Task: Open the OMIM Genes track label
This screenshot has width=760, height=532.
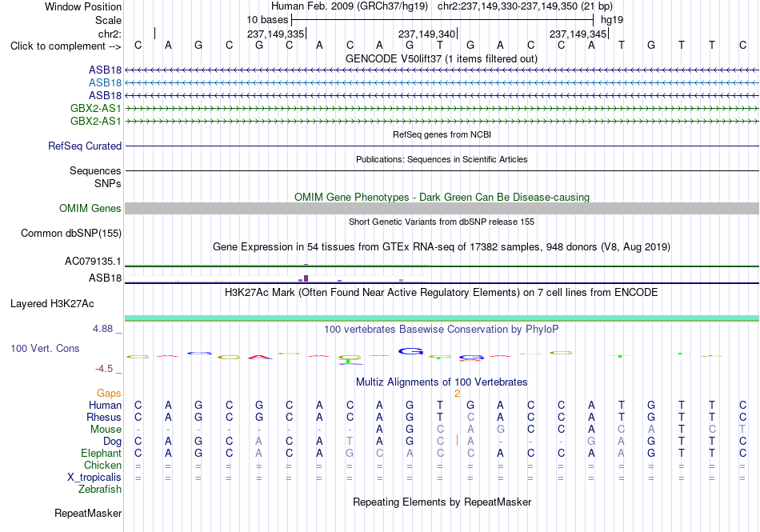Action: tap(90, 208)
